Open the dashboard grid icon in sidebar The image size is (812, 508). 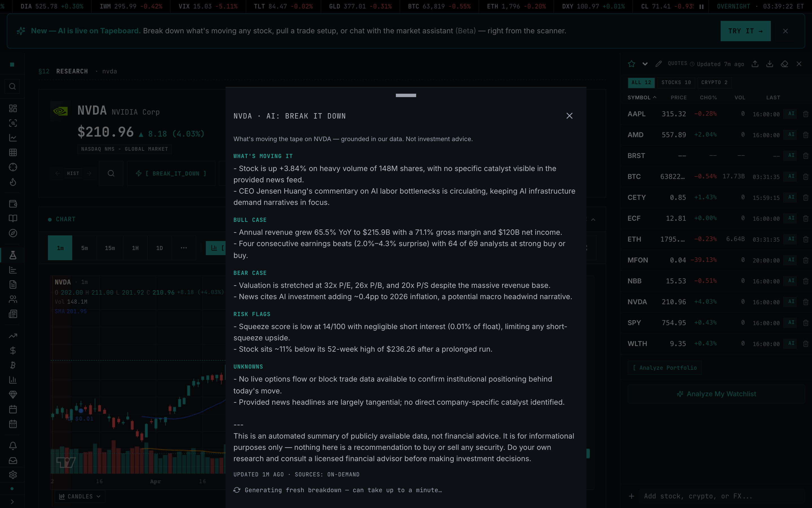[x=13, y=108]
